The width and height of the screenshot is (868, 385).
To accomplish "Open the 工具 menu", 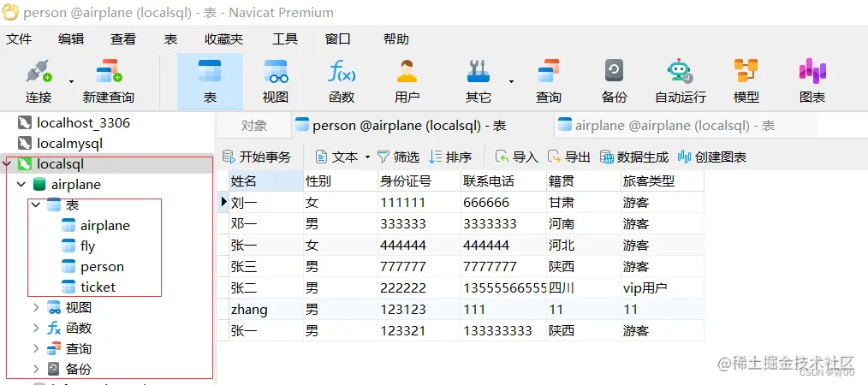I will (285, 38).
